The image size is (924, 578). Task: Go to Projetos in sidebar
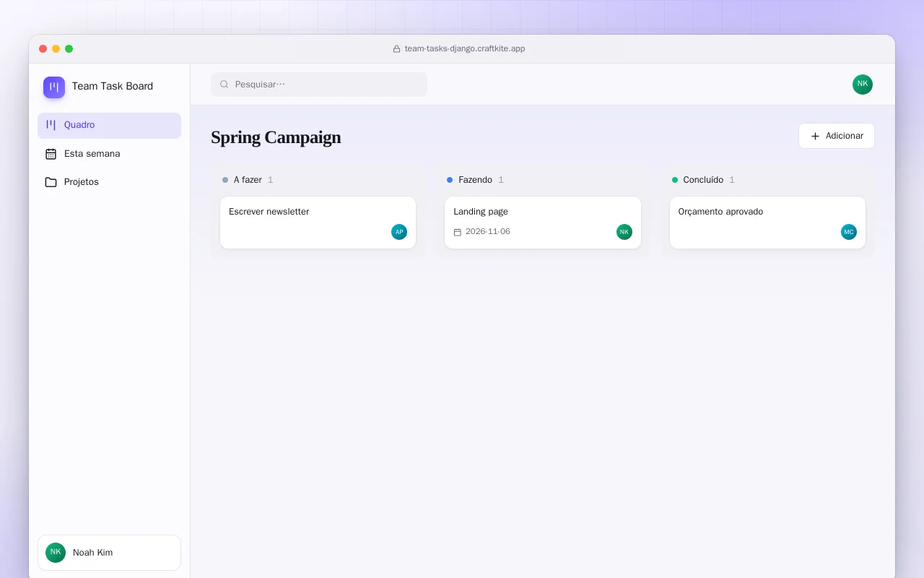pos(109,182)
